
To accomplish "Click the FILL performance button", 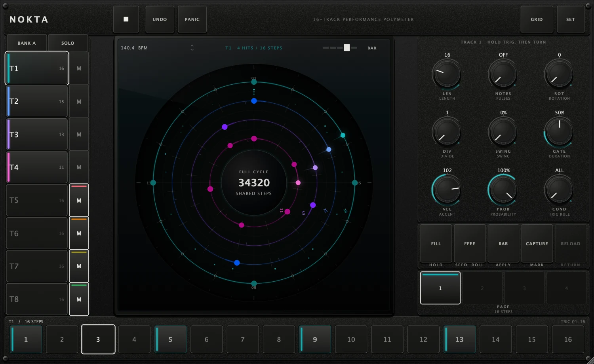I will (x=436, y=244).
